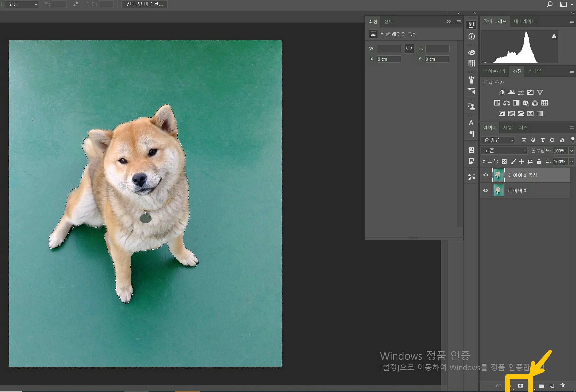Open the 내비게이터 tab
Screen dimensions: 576x392
(524, 21)
